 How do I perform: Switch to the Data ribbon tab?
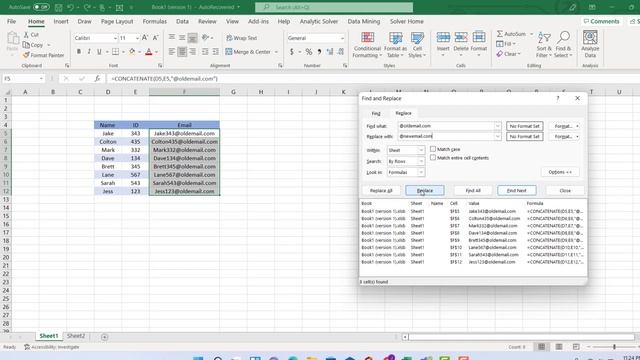pyautogui.click(x=182, y=21)
